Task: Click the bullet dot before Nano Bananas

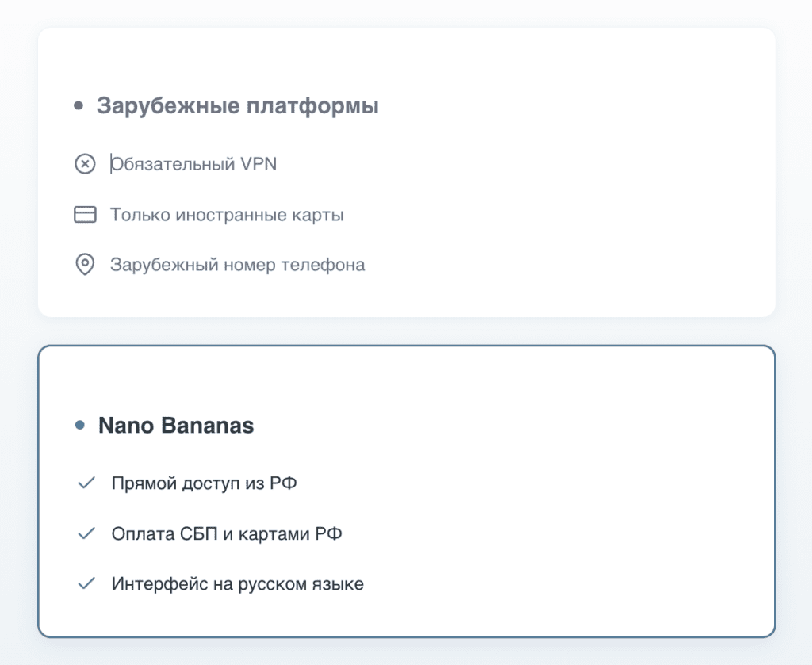Action: pos(79,426)
